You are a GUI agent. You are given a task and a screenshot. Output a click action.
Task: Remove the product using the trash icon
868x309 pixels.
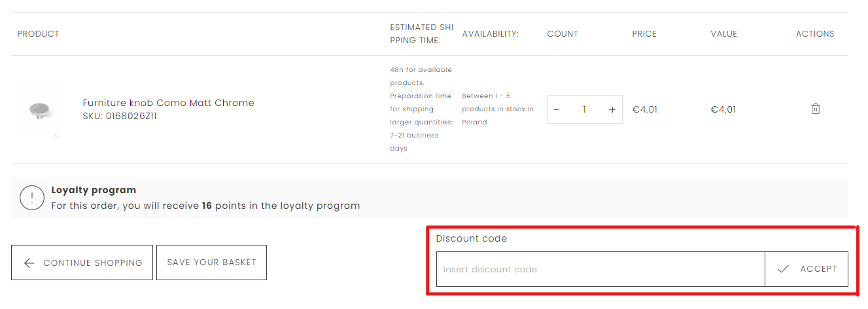(x=815, y=109)
